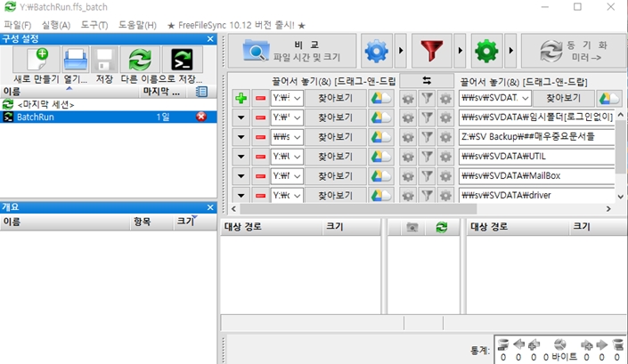Sort configurations by Name column
The image size is (628, 364).
(69, 92)
